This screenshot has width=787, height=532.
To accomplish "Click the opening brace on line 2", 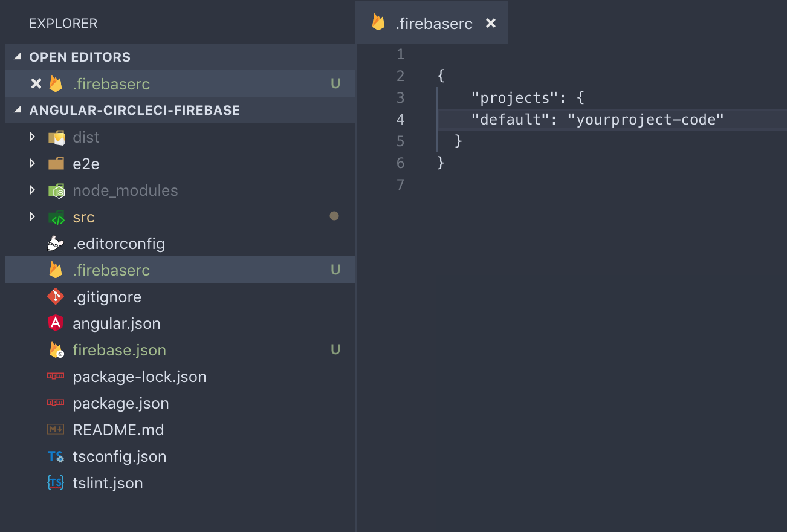I will point(441,76).
